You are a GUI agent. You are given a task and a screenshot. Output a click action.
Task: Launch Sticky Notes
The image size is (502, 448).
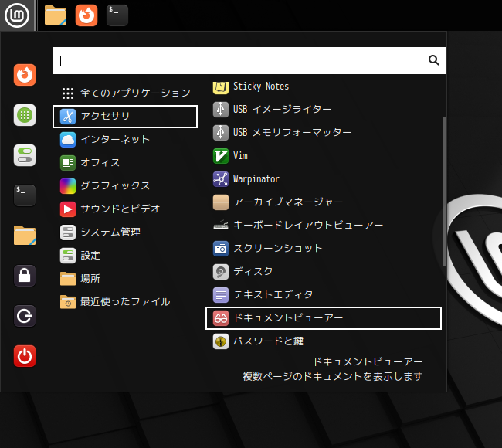coord(324,87)
